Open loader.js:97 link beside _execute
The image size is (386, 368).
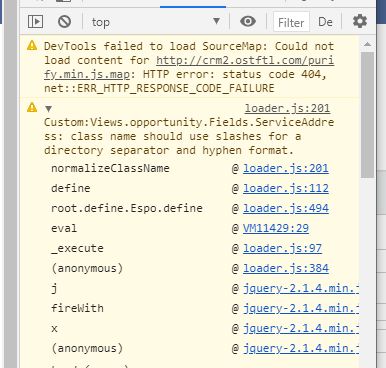(282, 248)
